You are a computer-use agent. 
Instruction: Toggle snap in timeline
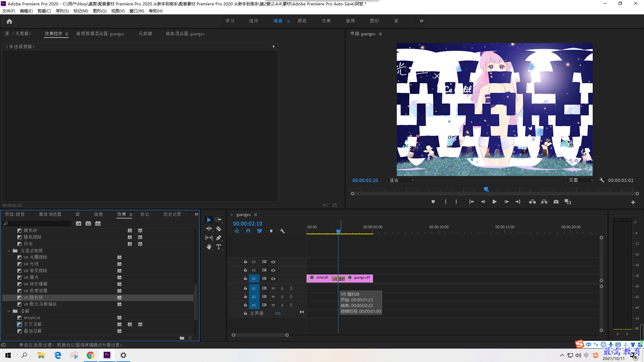click(x=248, y=231)
